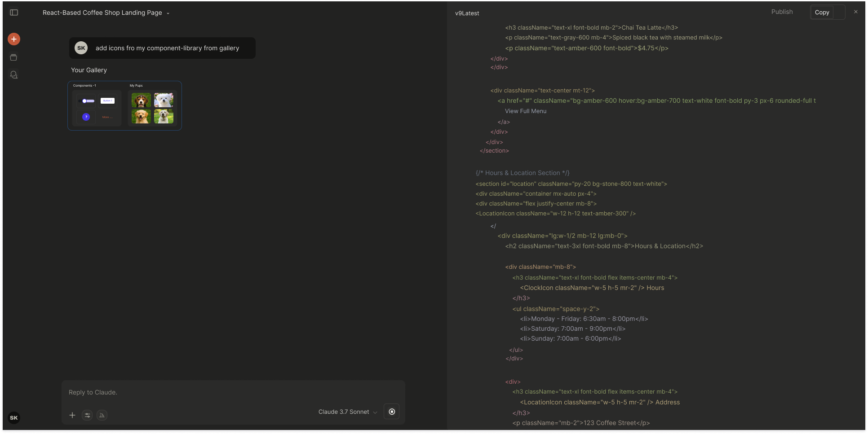Toggle the switch component in gallery
This screenshot has width=868, height=434.
click(x=86, y=101)
